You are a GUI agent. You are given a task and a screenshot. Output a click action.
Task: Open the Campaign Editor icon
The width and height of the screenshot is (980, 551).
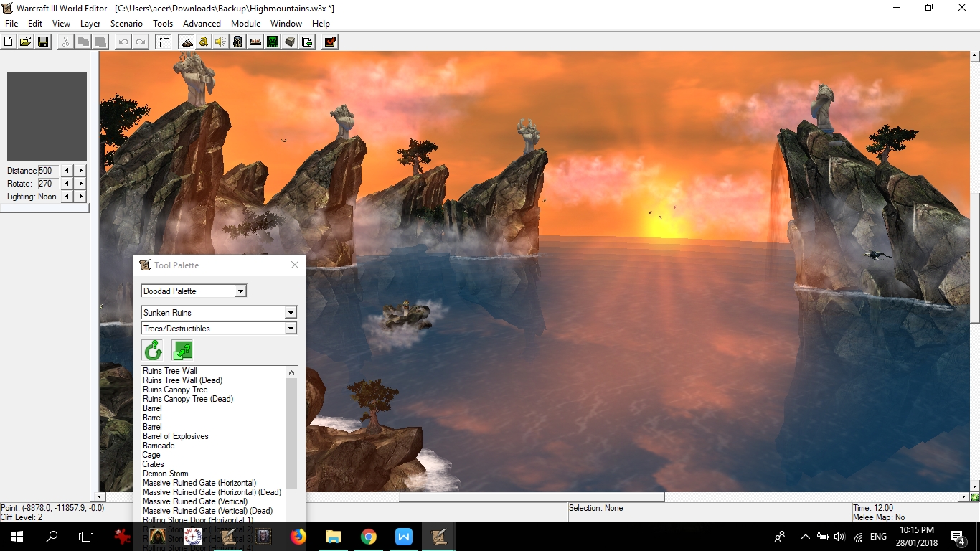pos(255,42)
